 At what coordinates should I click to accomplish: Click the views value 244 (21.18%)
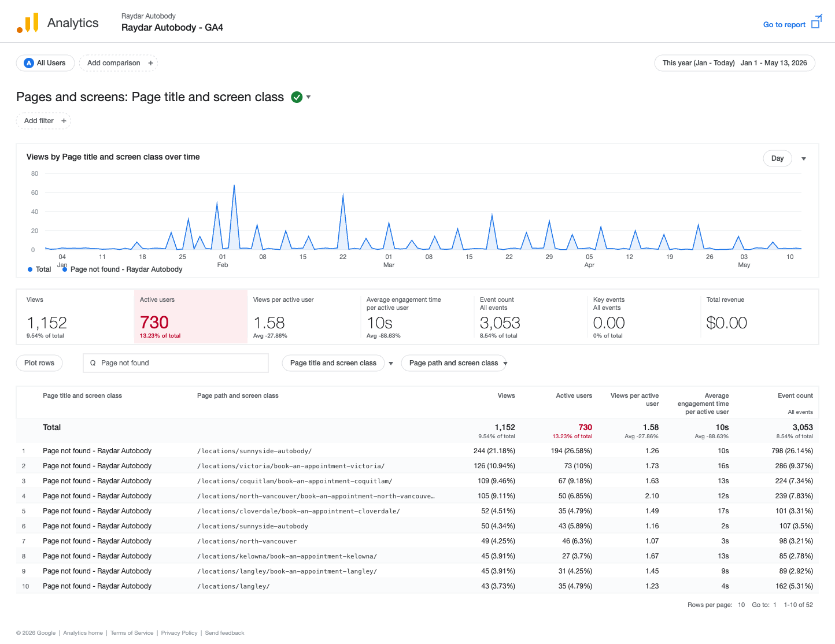coord(494,451)
